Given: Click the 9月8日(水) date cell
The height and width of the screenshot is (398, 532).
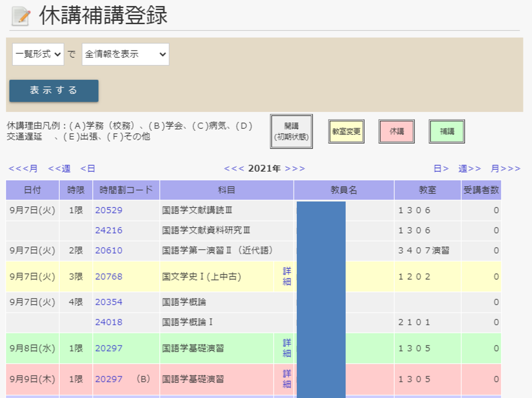Looking at the screenshot, I should pyautogui.click(x=32, y=348).
